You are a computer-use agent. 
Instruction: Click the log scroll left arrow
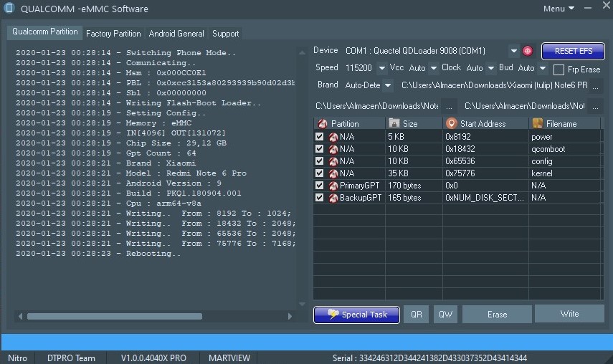[x=20, y=317]
